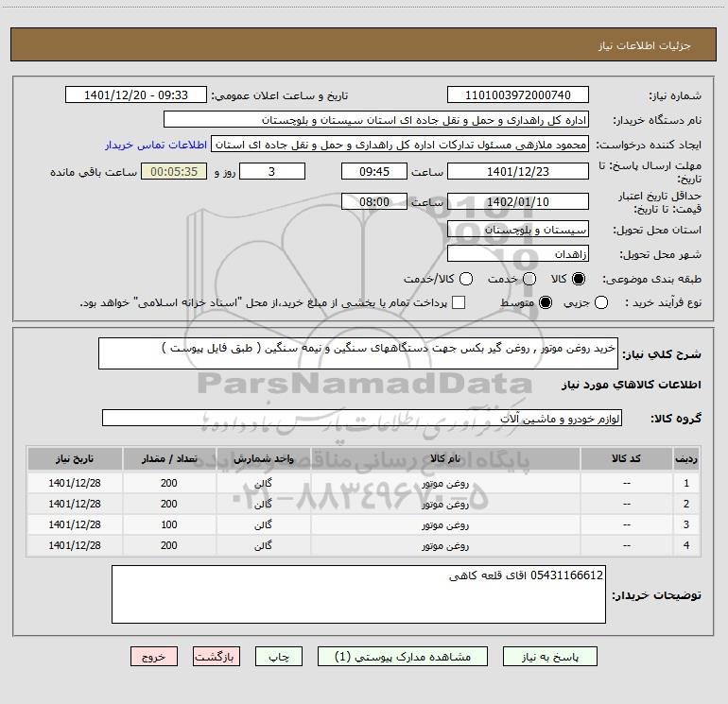Click the 'کد کالا' column header
728x704 pixels.
[626, 458]
